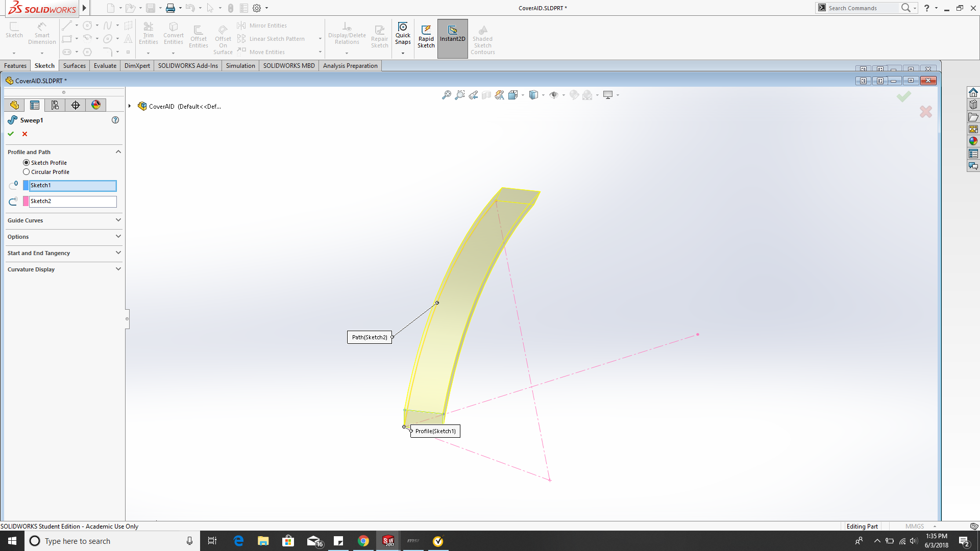Switch to the Evaluate tab
Screen dimensions: 980x551
105,66
